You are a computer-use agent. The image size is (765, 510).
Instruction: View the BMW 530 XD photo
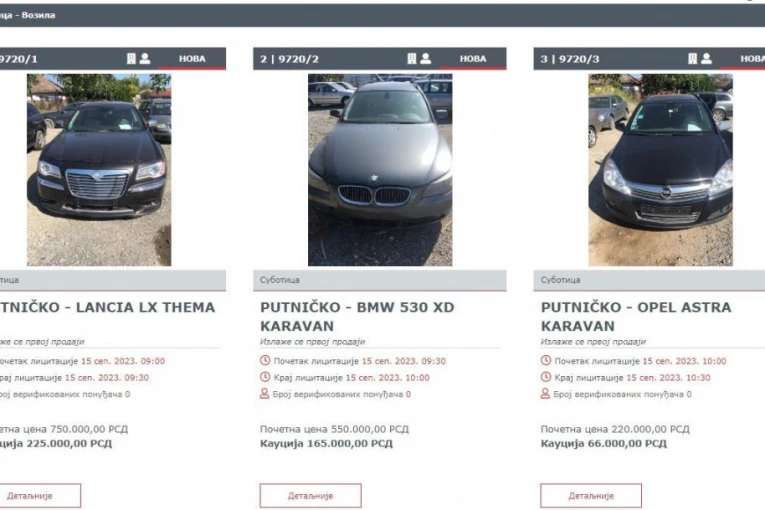(x=380, y=170)
